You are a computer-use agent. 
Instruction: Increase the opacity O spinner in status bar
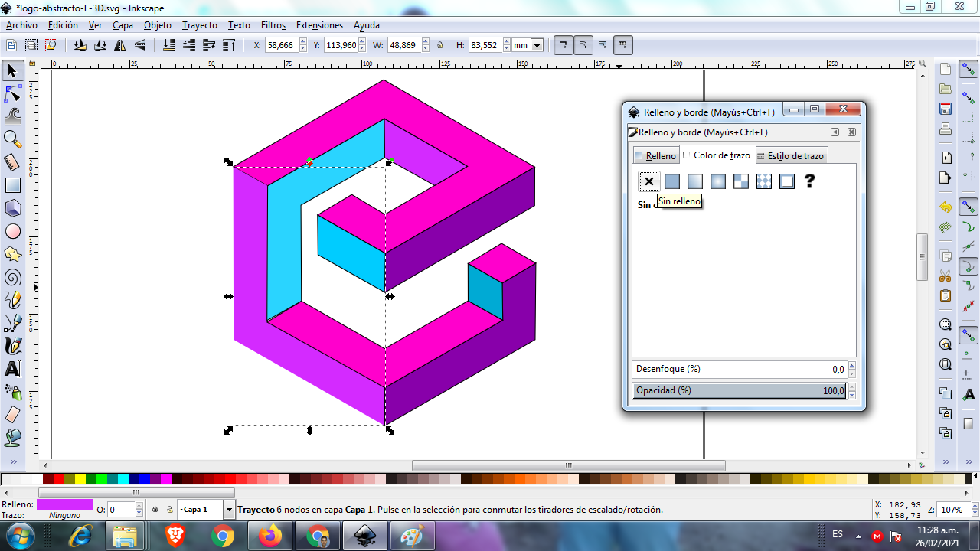coord(139,506)
